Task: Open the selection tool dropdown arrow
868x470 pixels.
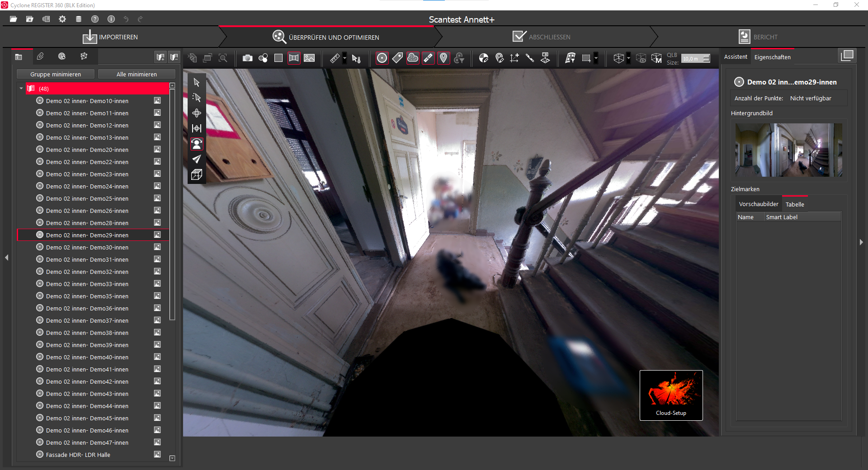Action: (x=596, y=58)
